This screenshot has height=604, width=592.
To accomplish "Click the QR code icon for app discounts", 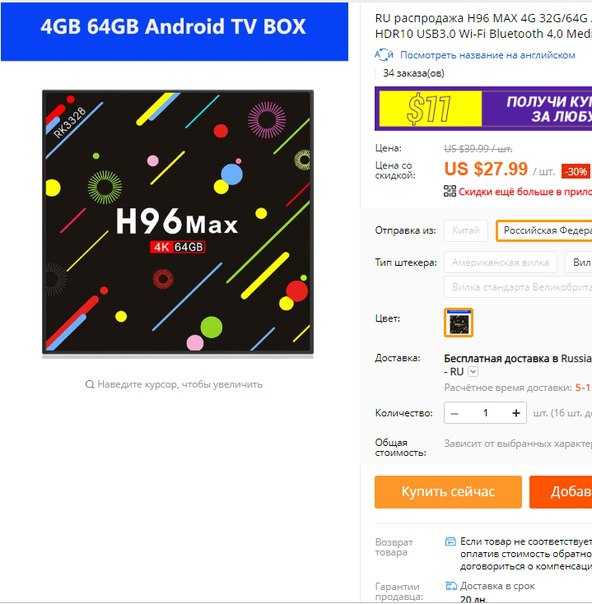I will click(449, 191).
